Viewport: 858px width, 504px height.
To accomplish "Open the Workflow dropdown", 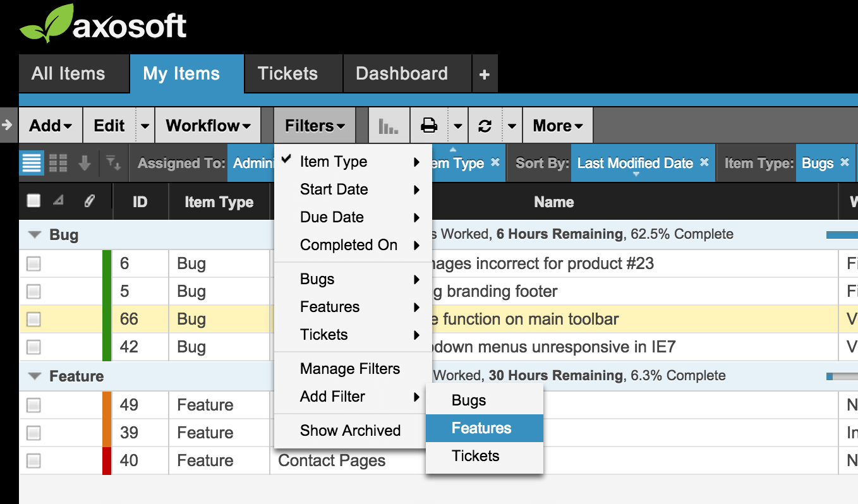I will click(x=208, y=126).
